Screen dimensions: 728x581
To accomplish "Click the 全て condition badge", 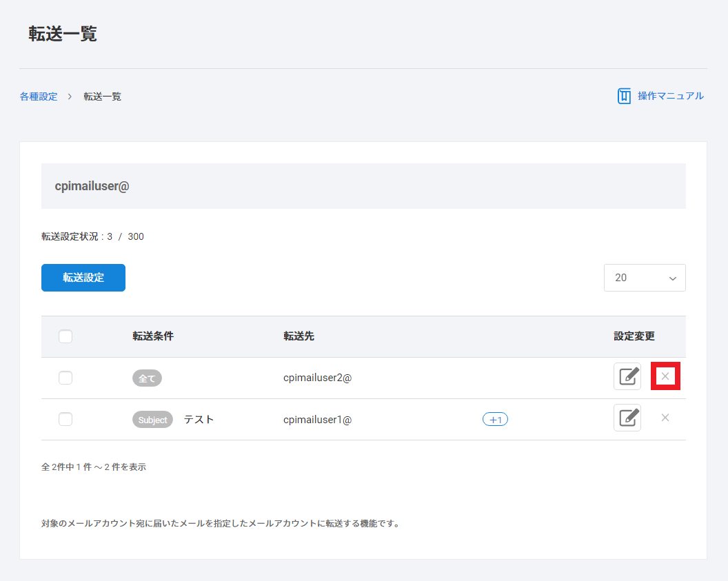I will pos(147,378).
